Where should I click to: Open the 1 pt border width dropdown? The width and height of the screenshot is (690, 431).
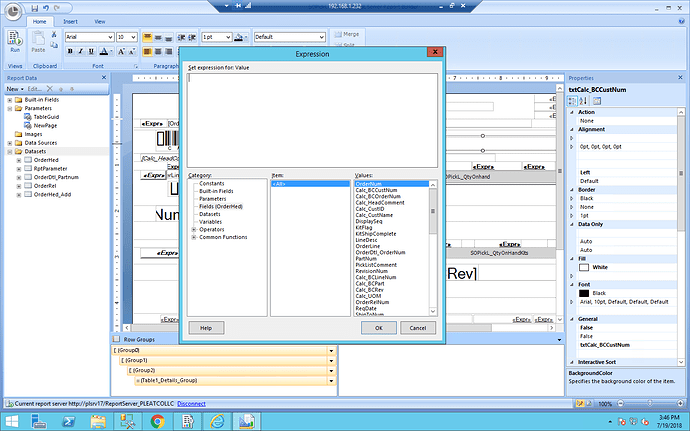tap(228, 37)
